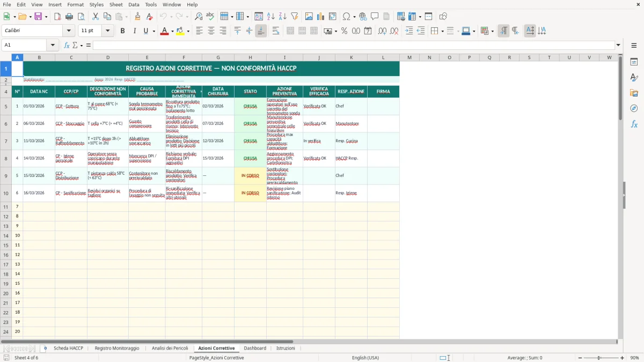Open the Open-file dropdown arrow
644x362 pixels.
point(31,17)
